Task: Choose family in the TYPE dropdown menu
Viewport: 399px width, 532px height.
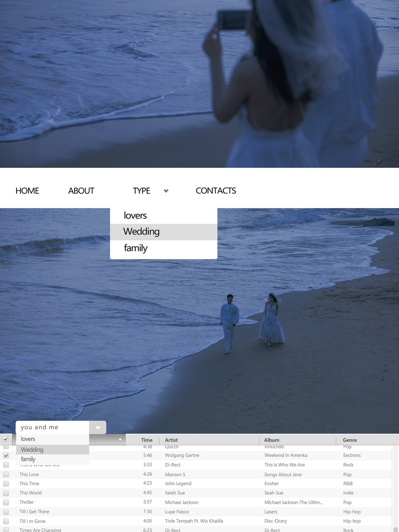Action: click(163, 248)
